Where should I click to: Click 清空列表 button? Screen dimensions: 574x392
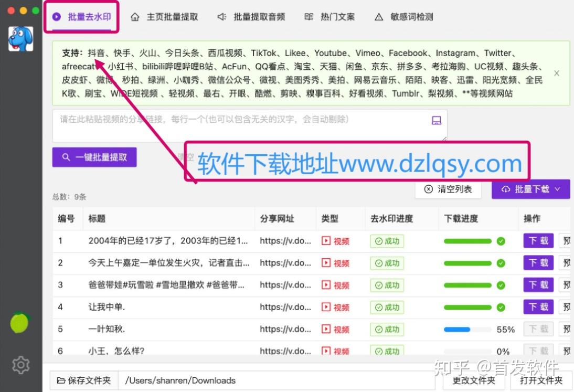click(x=448, y=189)
